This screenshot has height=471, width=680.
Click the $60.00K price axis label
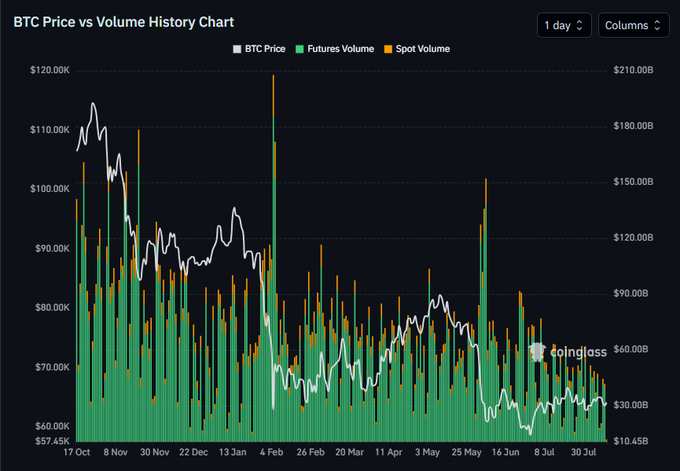point(52,426)
